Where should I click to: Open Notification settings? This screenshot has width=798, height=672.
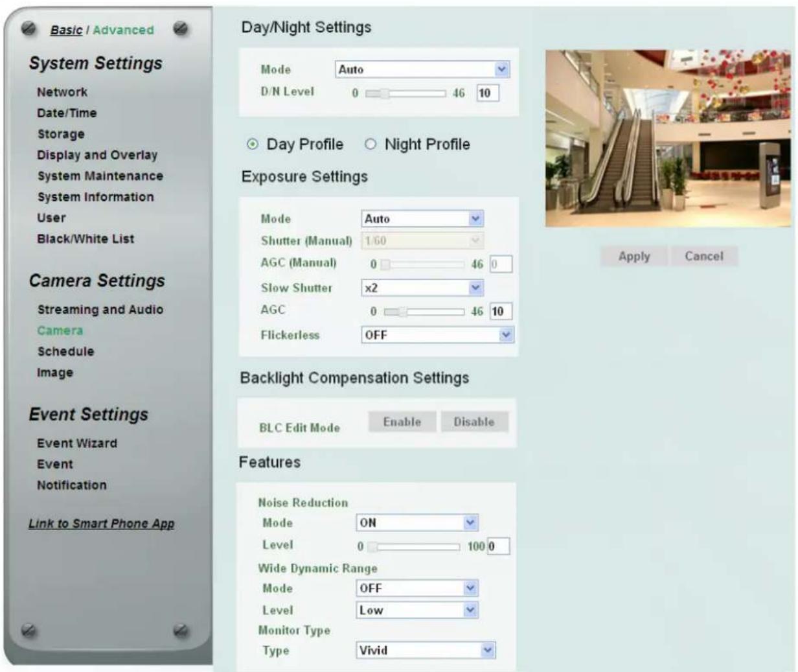pos(72,485)
